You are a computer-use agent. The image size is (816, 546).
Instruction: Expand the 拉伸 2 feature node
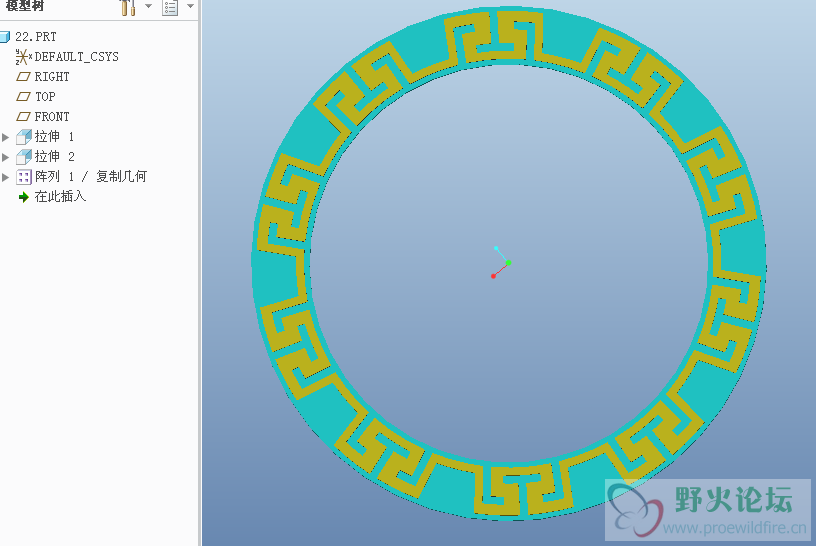click(x=5, y=157)
